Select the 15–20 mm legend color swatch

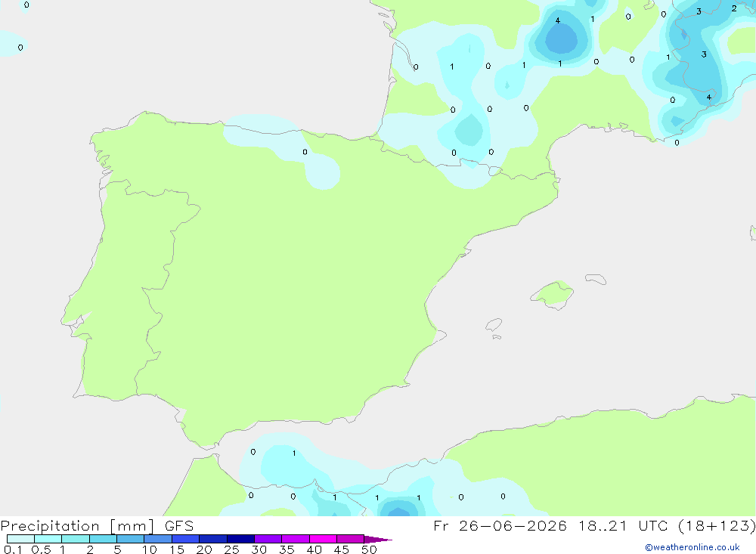(185, 539)
